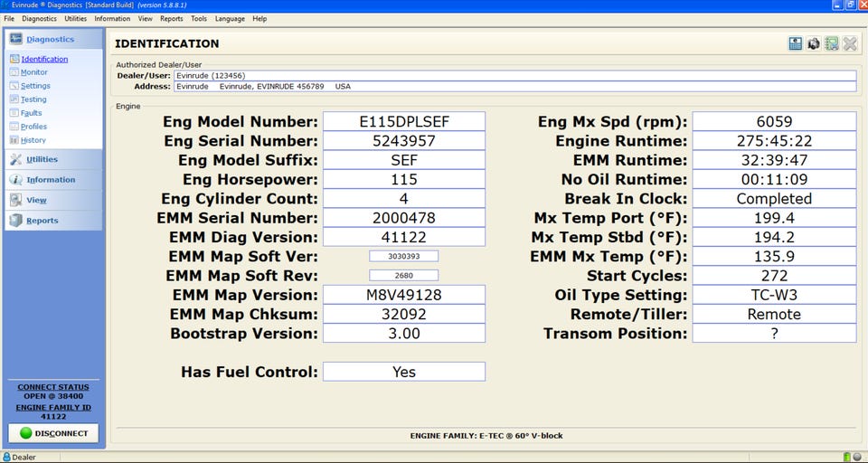Select the Eng Model Number value E115DPLSEF
The width and height of the screenshot is (868, 463).
click(x=404, y=121)
